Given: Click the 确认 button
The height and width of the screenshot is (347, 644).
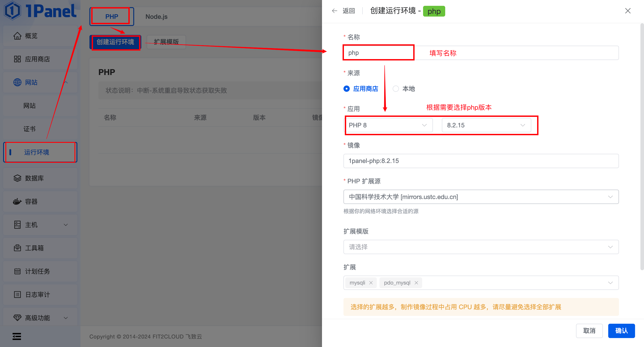Looking at the screenshot, I should tap(621, 331).
